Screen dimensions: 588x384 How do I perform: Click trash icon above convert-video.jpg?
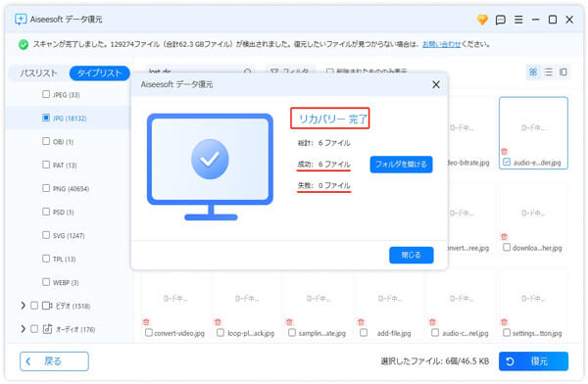146,321
